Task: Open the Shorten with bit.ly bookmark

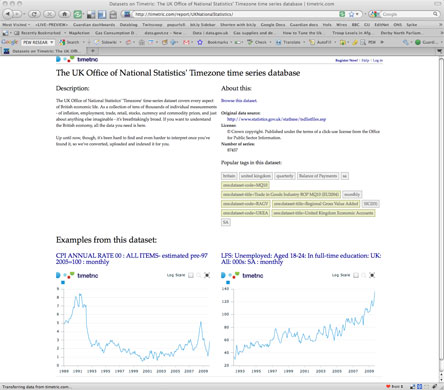Action: tap(238, 25)
